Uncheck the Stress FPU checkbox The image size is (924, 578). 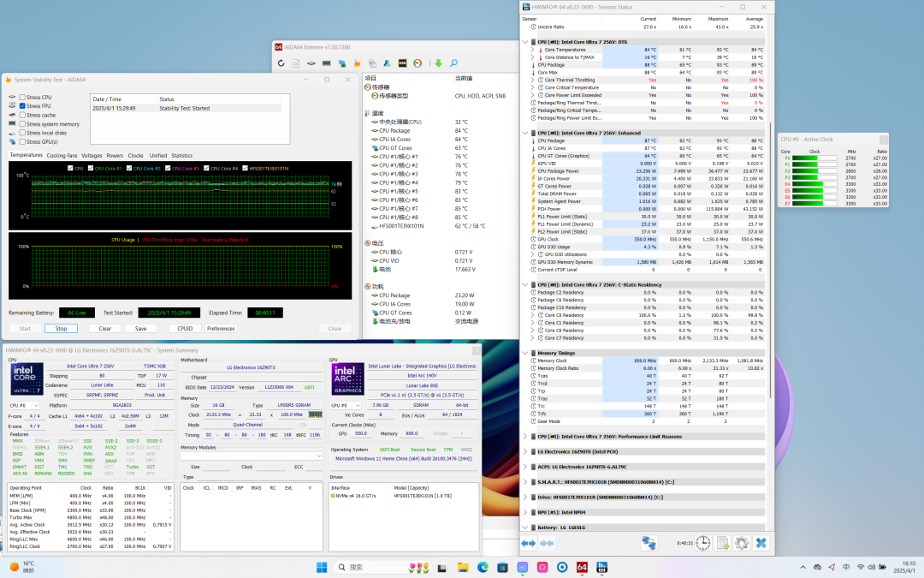click(x=22, y=106)
